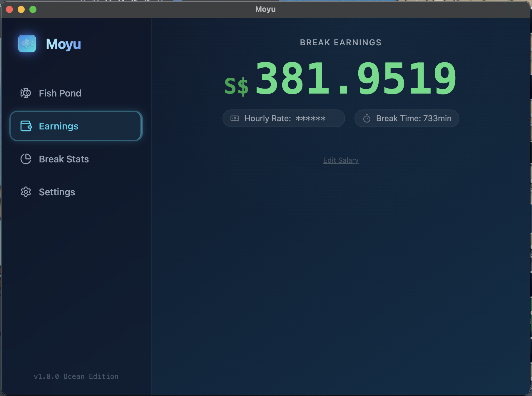Click the BREAK EARNINGS heading
532x396 pixels.
point(340,42)
